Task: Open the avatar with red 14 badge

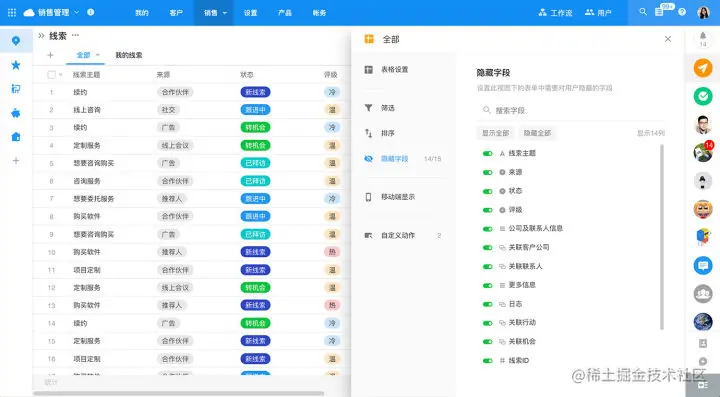Action: (x=703, y=152)
